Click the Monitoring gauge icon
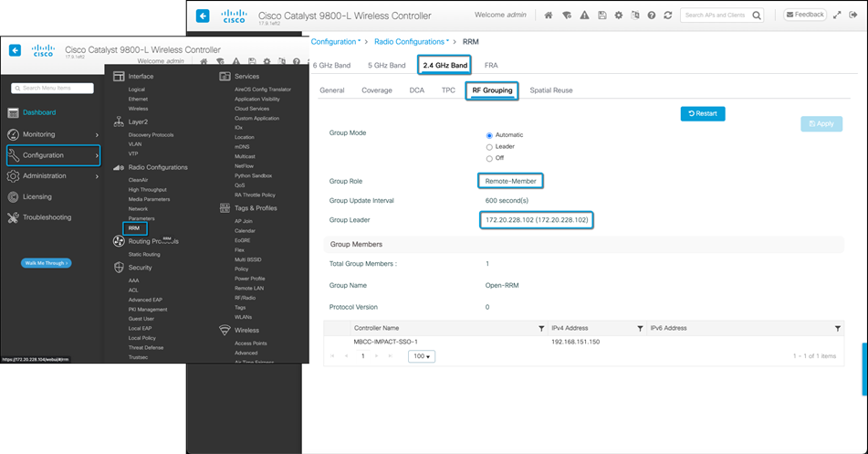 point(14,134)
